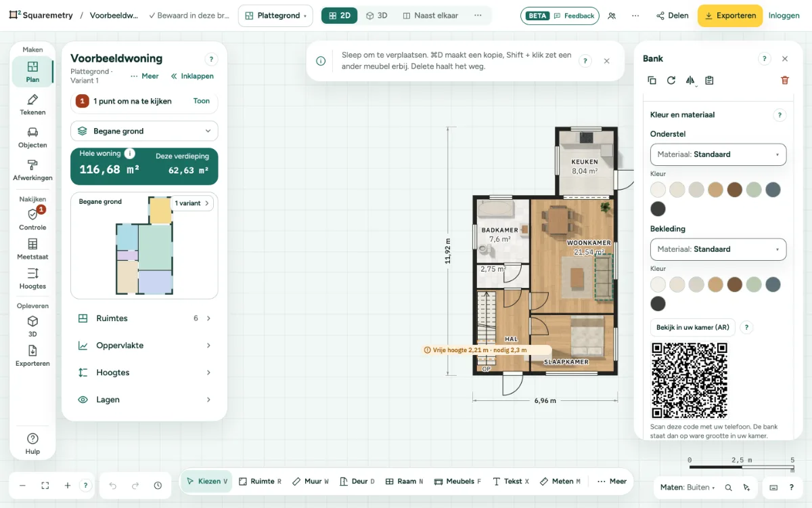The image size is (812, 508).
Task: Open the Lagen section
Action: [x=144, y=400]
